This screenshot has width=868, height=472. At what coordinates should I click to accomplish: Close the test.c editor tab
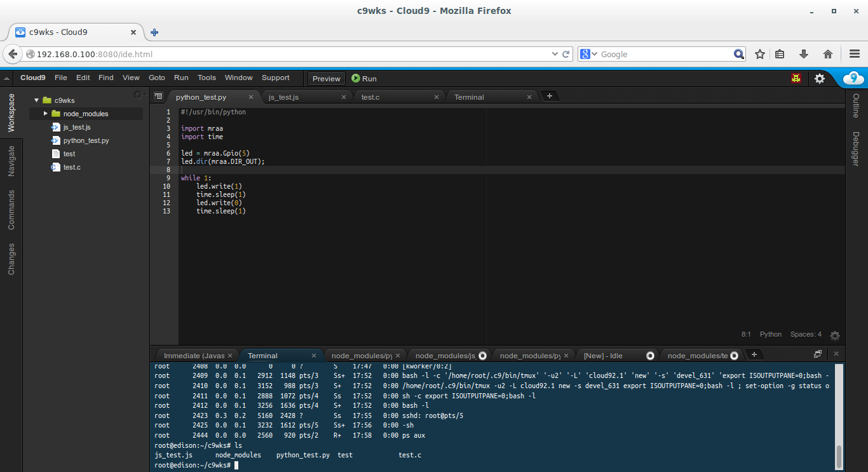click(437, 97)
